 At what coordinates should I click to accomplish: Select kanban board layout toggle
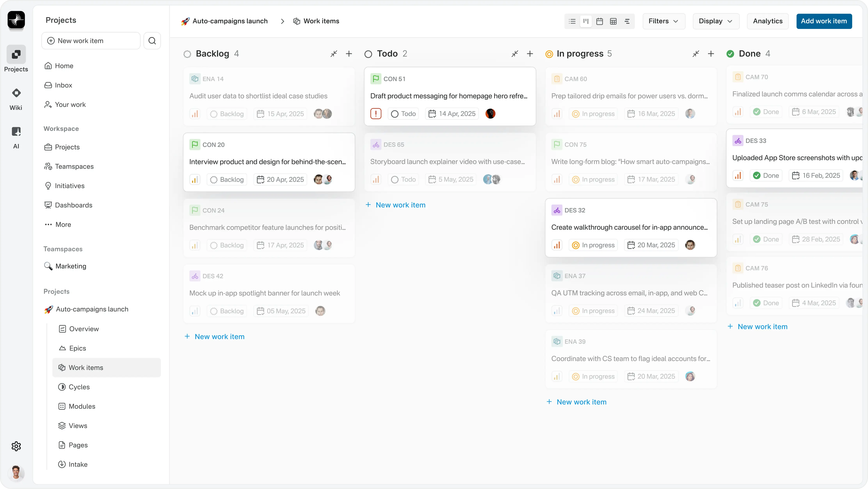click(x=586, y=21)
